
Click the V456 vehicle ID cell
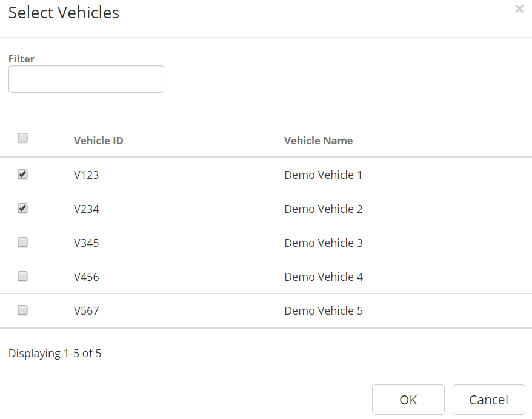(87, 277)
